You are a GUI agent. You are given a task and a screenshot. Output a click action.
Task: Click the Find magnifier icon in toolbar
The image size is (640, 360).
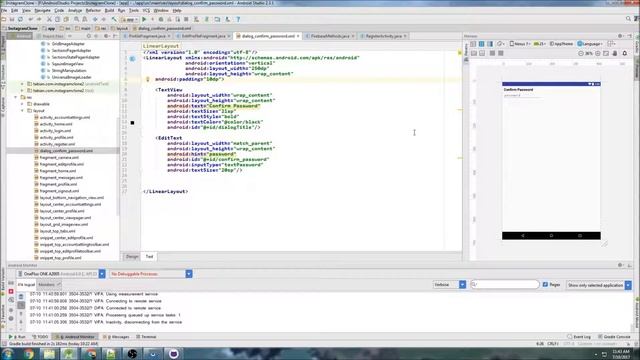pos(76,19)
